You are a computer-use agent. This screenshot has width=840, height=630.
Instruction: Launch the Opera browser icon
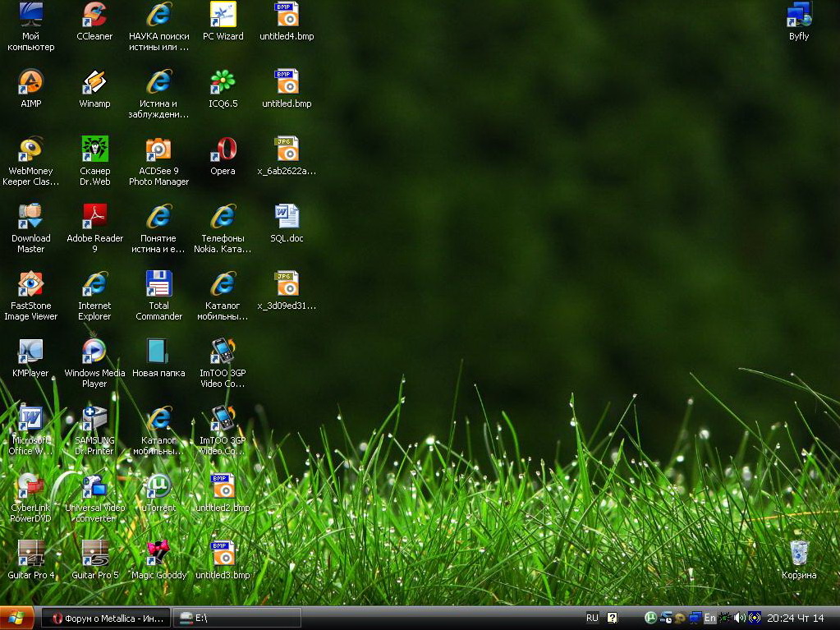[223, 149]
